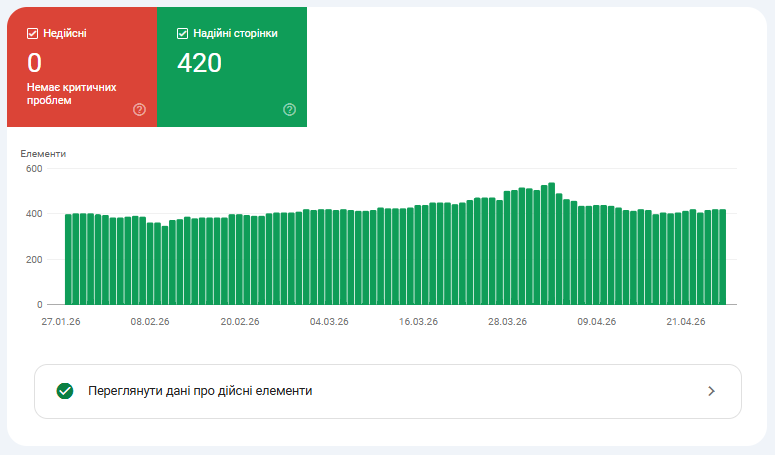775x455 pixels.
Task: Click the 420 count on green card
Action: (x=199, y=63)
